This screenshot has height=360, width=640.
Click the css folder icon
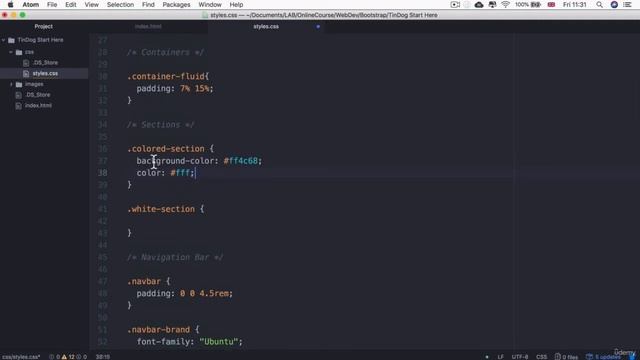click(19, 52)
